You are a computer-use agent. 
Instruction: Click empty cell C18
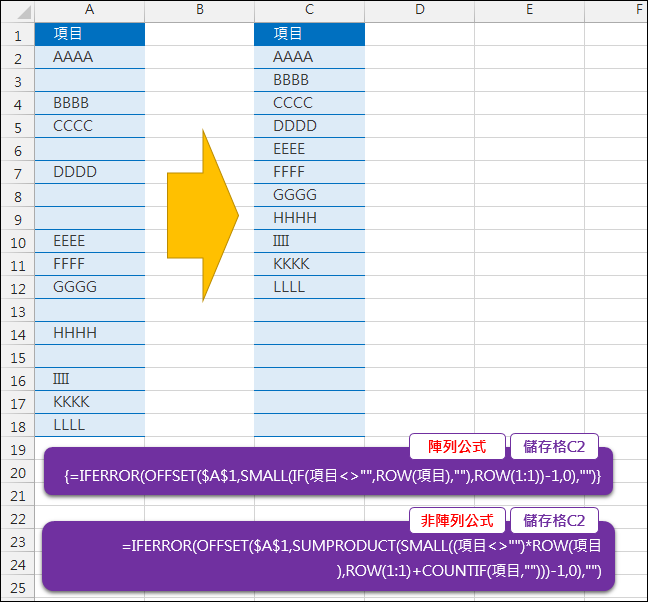(x=310, y=425)
